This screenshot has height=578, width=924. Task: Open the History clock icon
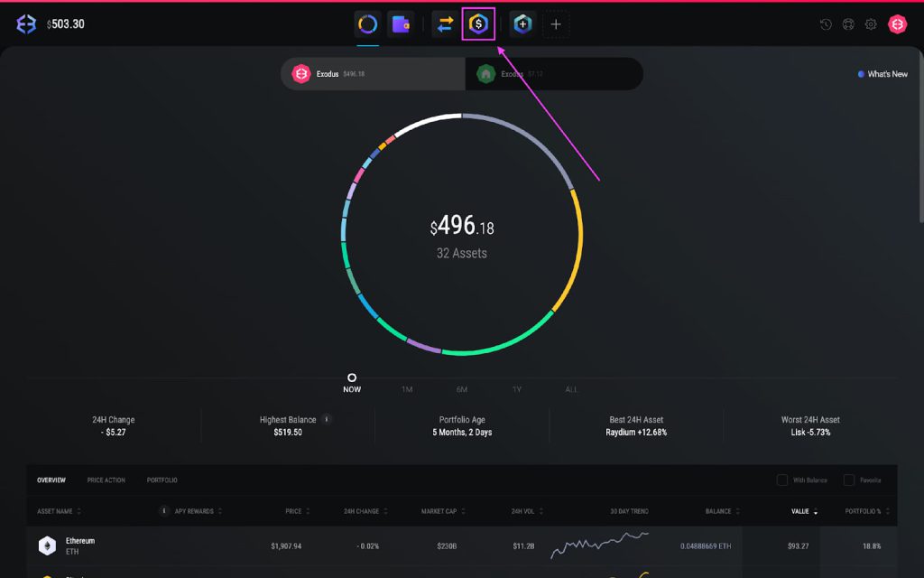[x=826, y=24]
